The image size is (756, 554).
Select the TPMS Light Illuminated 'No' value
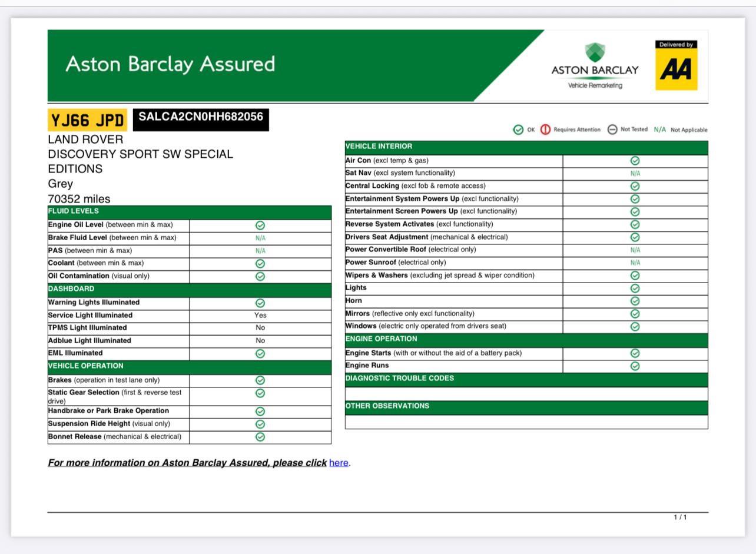pyautogui.click(x=260, y=328)
